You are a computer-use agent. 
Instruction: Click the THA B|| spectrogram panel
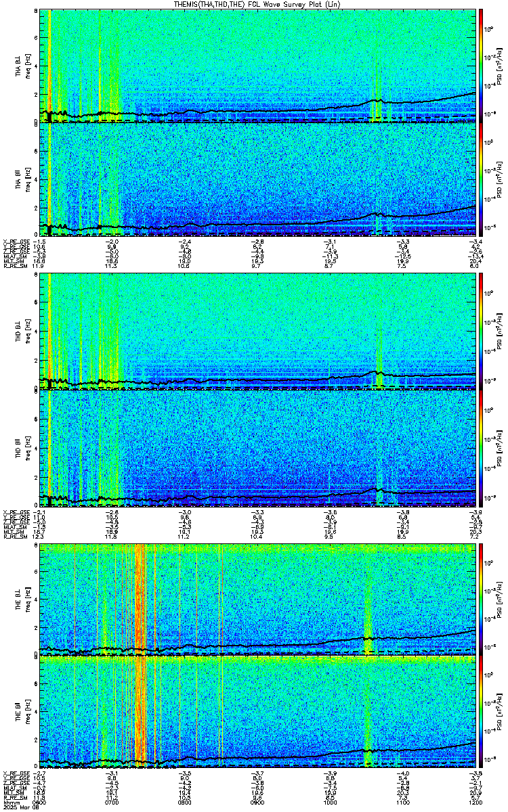point(257,179)
